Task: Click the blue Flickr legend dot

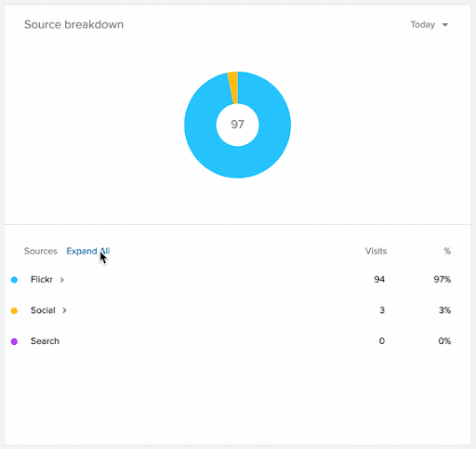Action: coord(14,280)
